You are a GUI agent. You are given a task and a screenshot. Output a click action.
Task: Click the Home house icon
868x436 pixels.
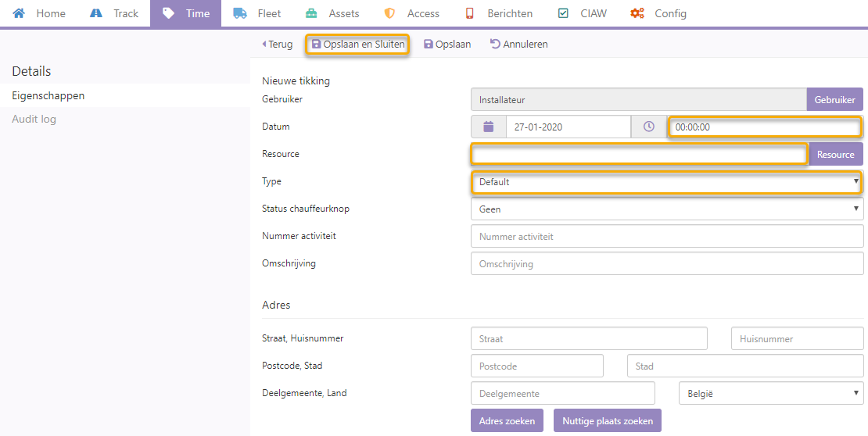coord(19,13)
